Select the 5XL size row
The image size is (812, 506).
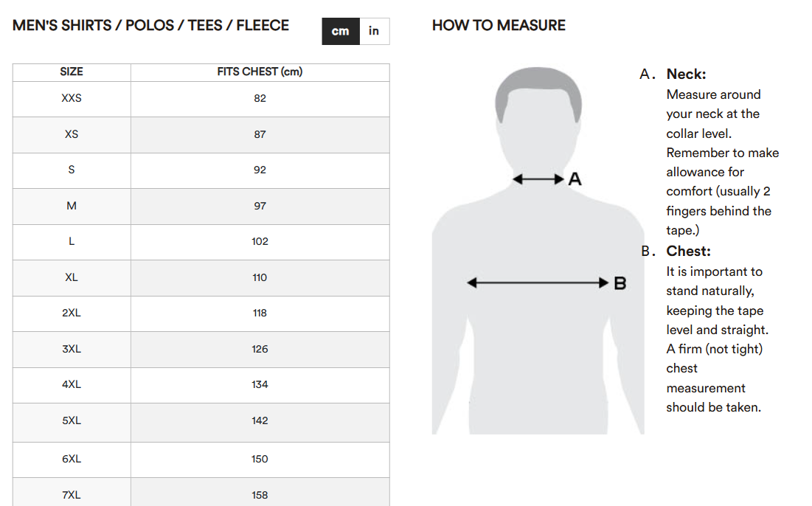pyautogui.click(x=201, y=422)
